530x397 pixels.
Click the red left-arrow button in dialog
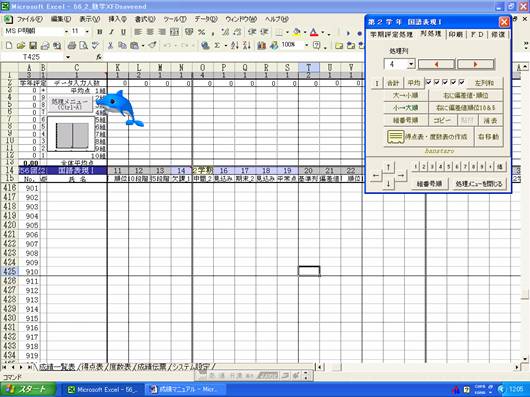[436, 64]
